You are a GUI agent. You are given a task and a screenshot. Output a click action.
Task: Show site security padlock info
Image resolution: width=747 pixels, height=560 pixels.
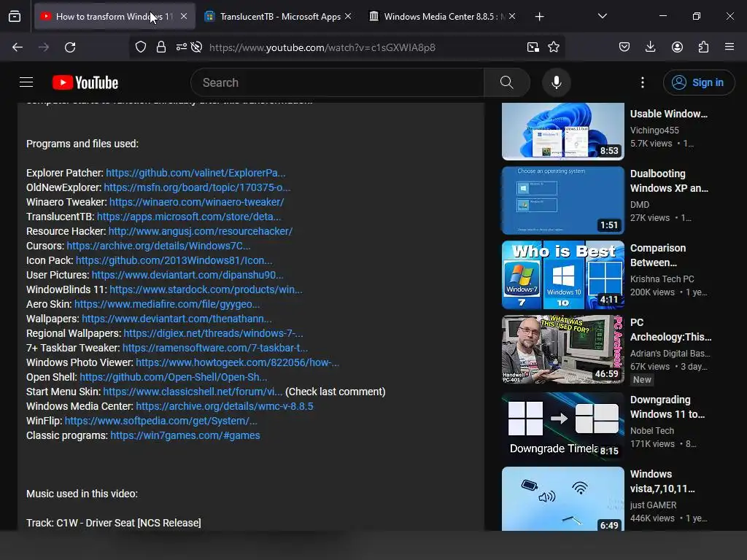pos(161,47)
